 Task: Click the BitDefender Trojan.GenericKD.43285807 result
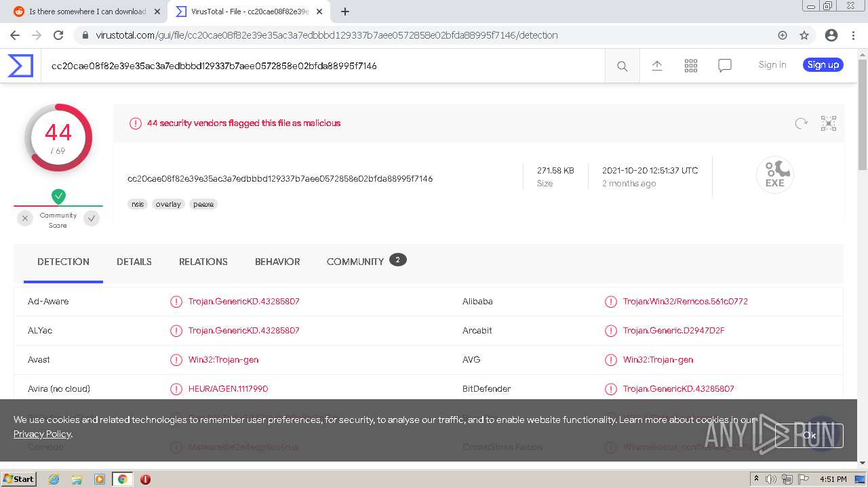click(679, 389)
